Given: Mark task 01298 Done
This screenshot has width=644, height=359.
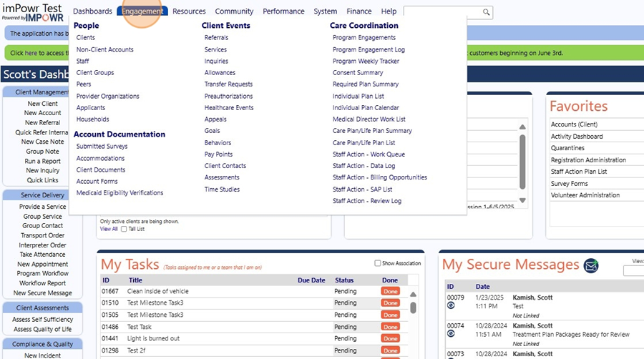Looking at the screenshot, I should pyautogui.click(x=390, y=350).
